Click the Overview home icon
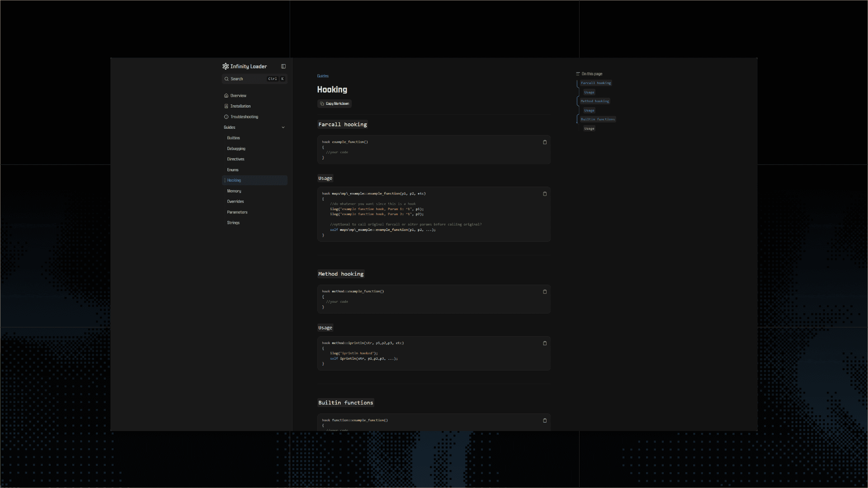Screen dimensions: 868x488 tap(226, 96)
